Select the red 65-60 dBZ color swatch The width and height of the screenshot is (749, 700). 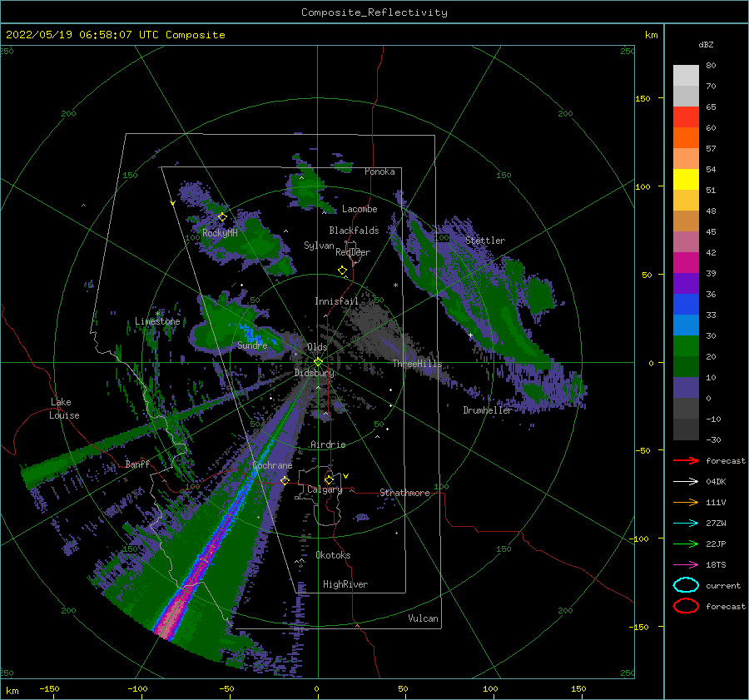pos(686,117)
